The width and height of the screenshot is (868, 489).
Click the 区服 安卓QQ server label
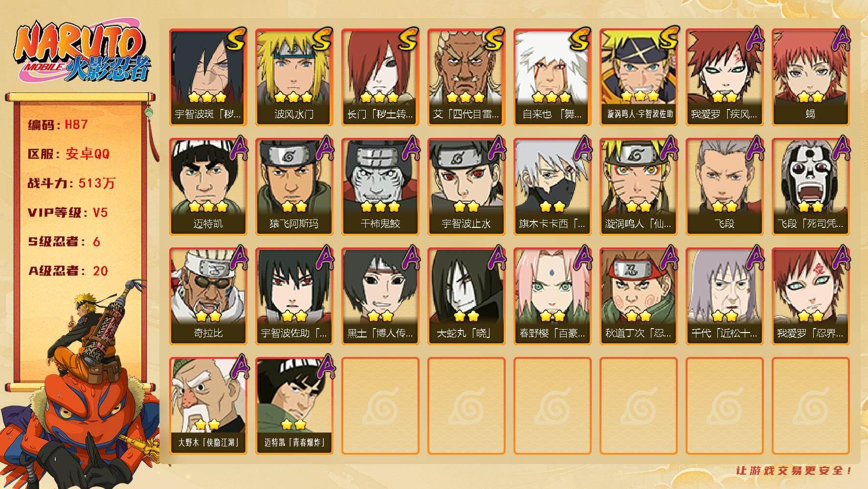click(68, 154)
